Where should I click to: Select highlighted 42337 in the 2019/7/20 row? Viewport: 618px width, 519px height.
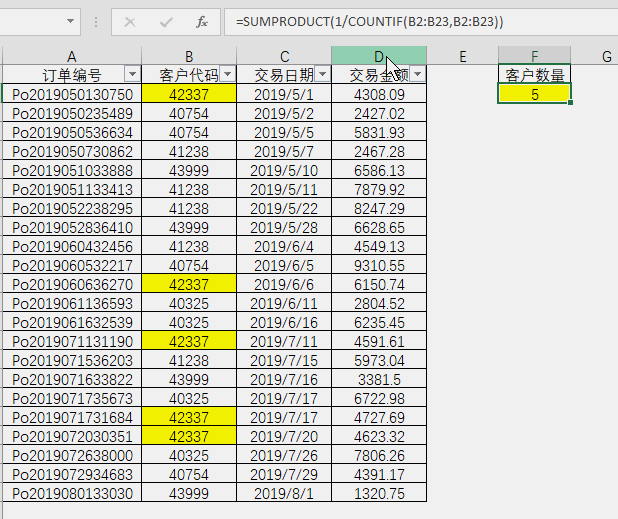click(189, 436)
